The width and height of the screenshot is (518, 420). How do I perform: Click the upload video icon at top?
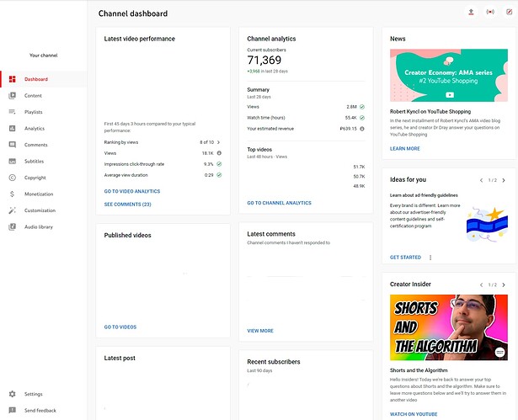coord(471,13)
